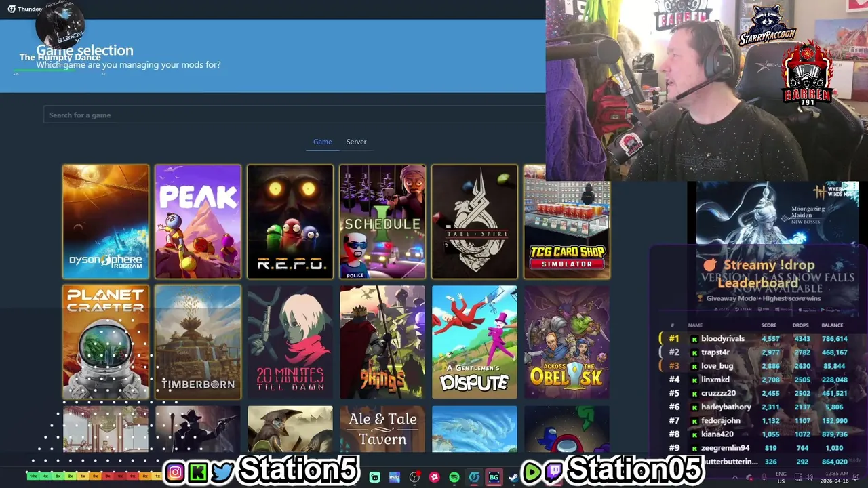Choose A Gentleman's Dispute game tile
This screenshot has width=868, height=488.
[475, 342]
